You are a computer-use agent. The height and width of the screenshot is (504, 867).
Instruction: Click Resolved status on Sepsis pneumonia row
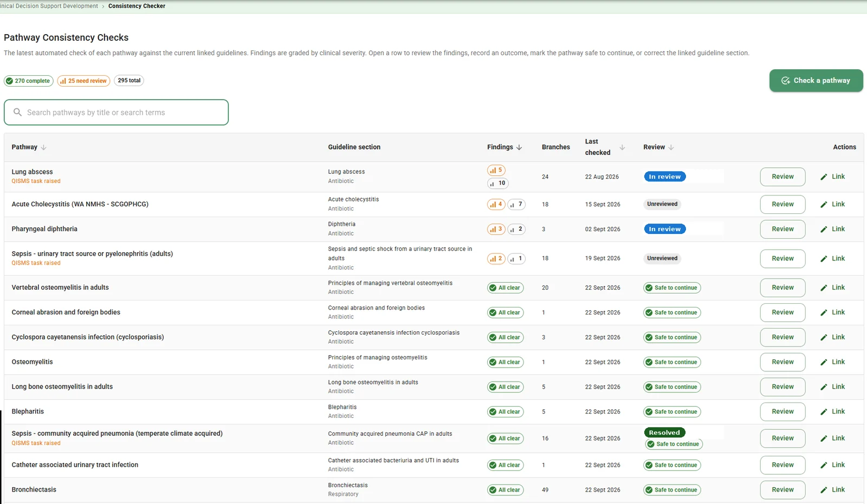click(x=665, y=433)
